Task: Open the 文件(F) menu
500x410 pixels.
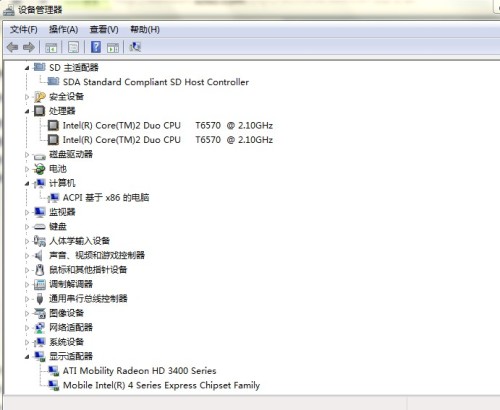Action: point(24,29)
